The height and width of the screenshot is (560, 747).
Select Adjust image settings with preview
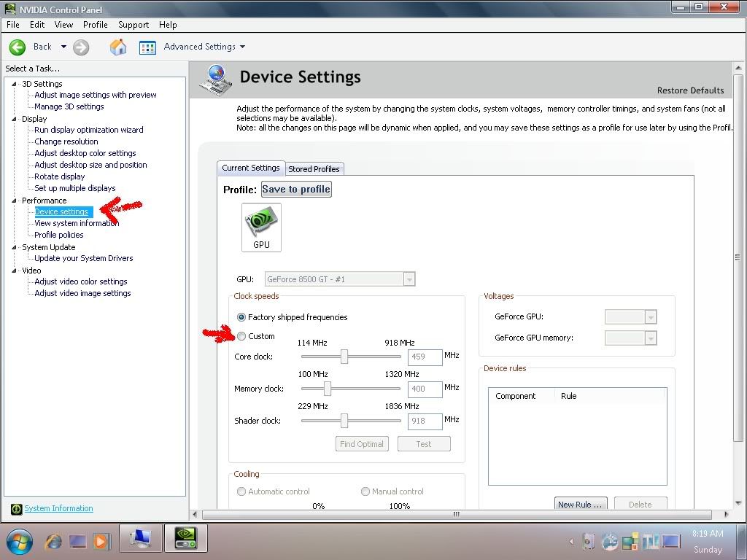tap(96, 95)
